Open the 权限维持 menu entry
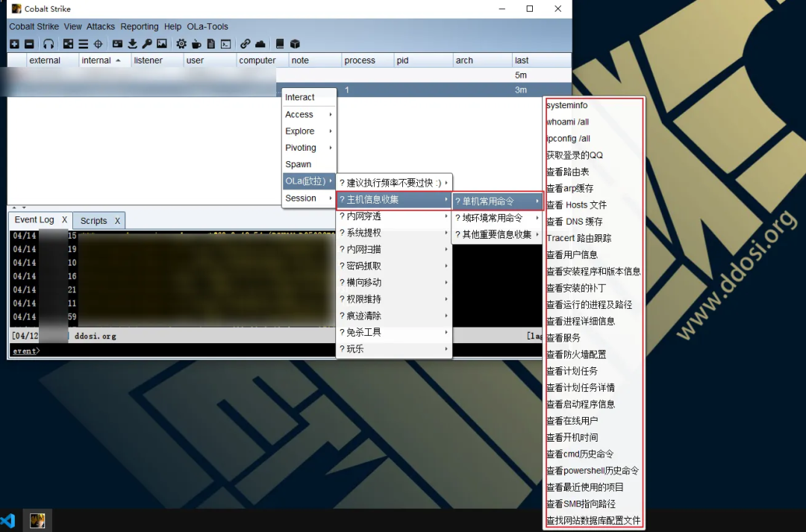The image size is (806, 532). pos(394,299)
